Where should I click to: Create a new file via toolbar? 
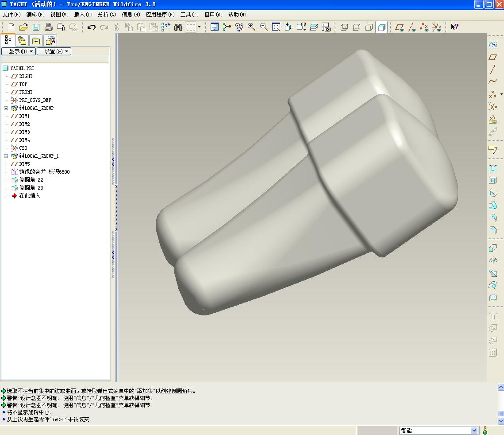pos(11,27)
